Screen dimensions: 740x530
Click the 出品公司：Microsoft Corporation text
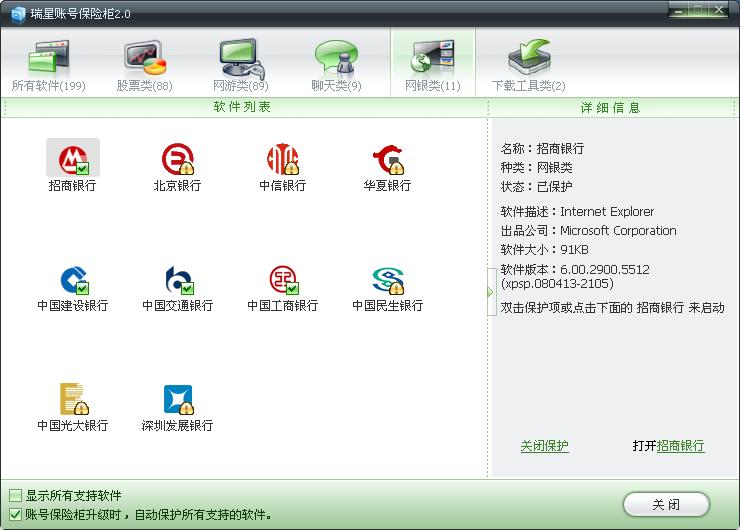(589, 231)
